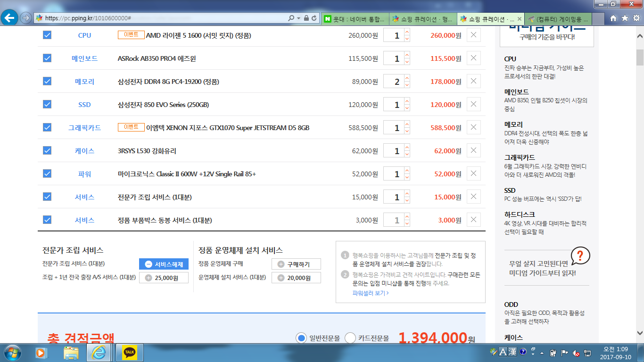Remove the 정품 부품박스 동봉 서비스 row
The width and height of the screenshot is (644, 362).
point(474,220)
